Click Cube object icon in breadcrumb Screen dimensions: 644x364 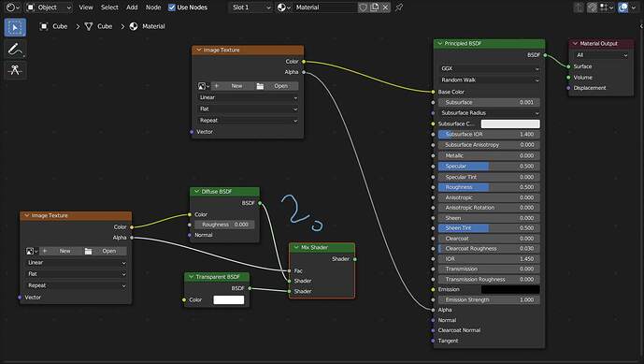pyautogui.click(x=44, y=26)
